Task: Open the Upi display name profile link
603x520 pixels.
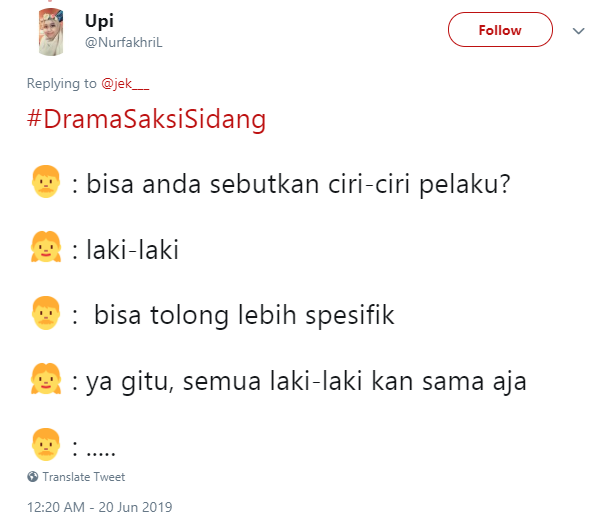Action: [100, 20]
